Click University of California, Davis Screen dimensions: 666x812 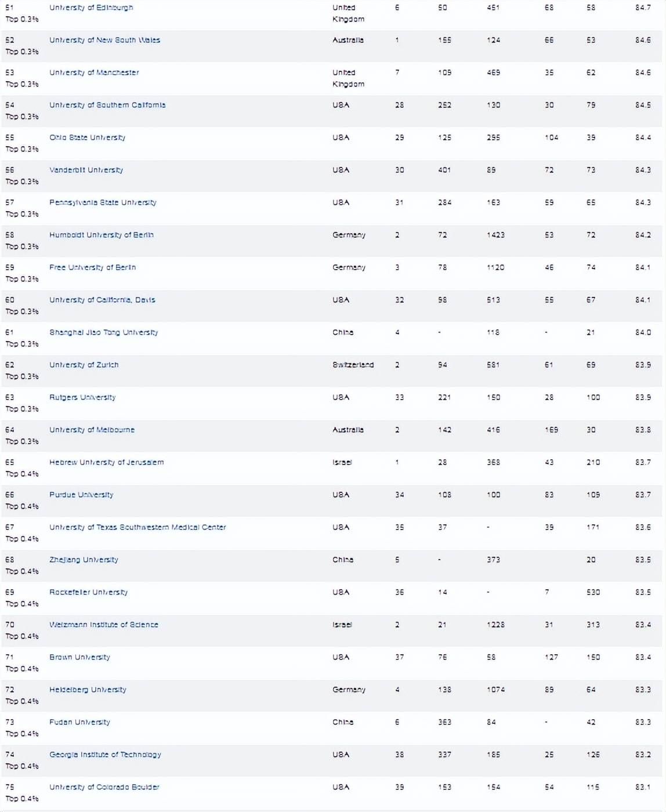pyautogui.click(x=102, y=300)
